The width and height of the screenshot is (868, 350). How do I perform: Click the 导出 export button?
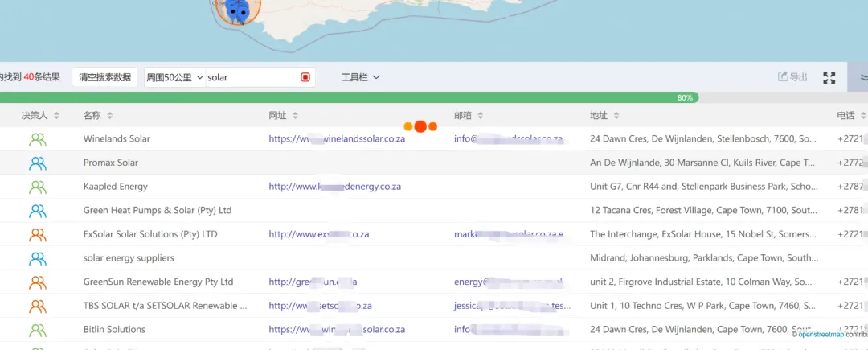pos(792,77)
